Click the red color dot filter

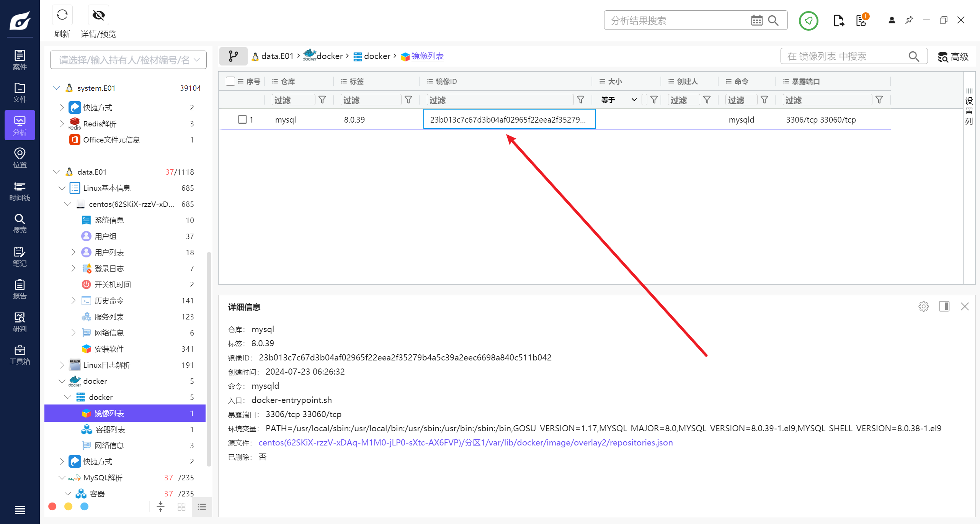click(52, 506)
